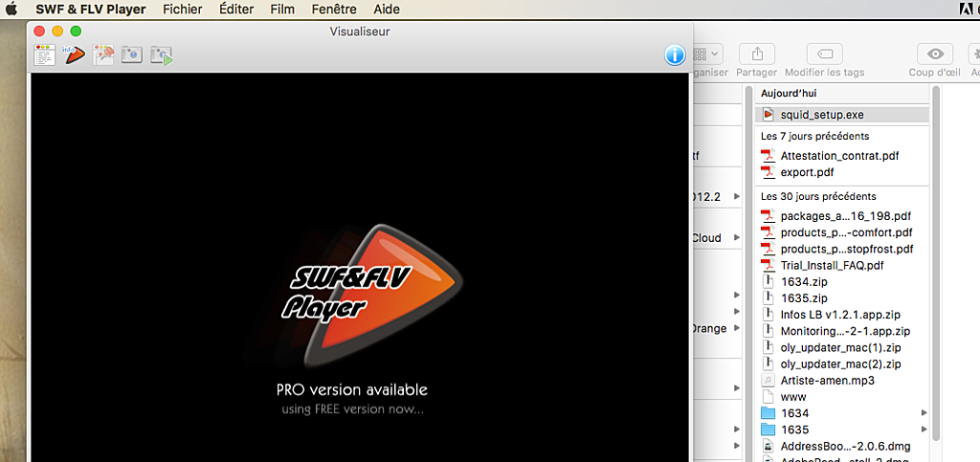
Task: Open the playlist window icon in Visualiseur
Action: click(x=44, y=55)
